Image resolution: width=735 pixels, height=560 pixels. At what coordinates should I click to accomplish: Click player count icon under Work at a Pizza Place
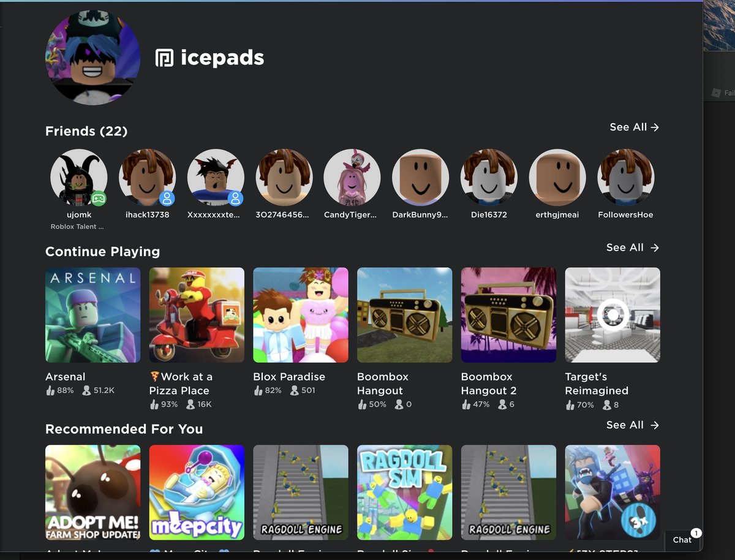[x=190, y=404]
